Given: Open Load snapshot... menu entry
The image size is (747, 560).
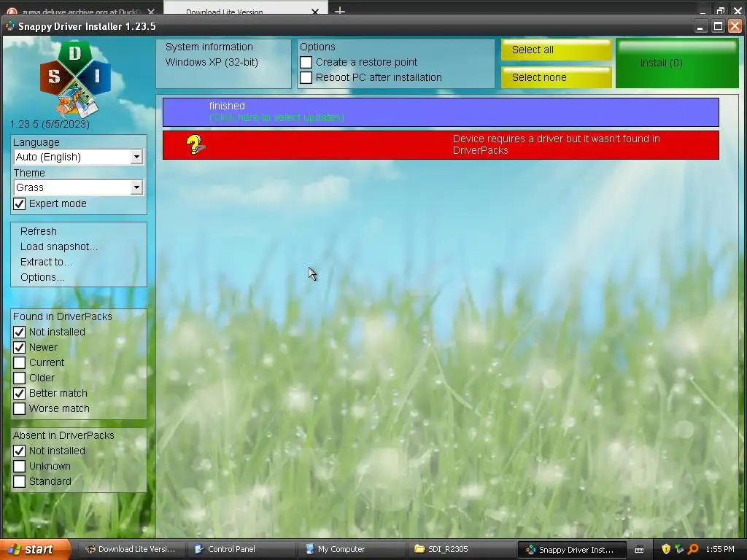Looking at the screenshot, I should 59,246.
